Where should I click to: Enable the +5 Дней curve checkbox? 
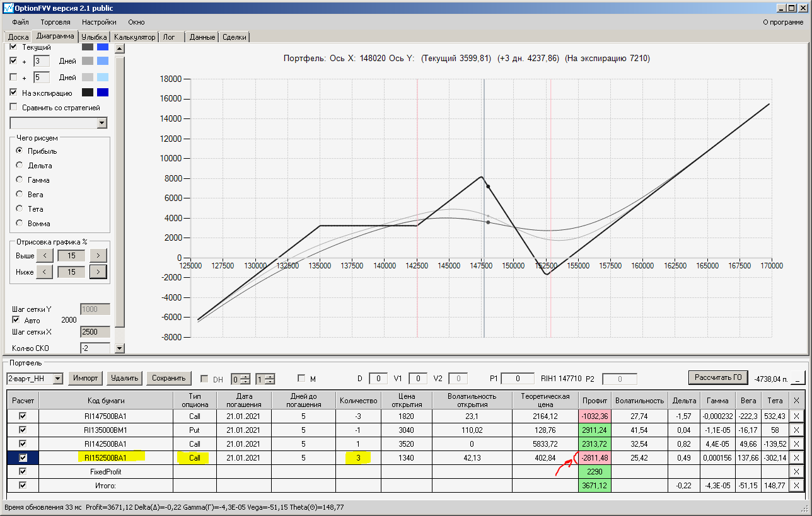[x=13, y=77]
